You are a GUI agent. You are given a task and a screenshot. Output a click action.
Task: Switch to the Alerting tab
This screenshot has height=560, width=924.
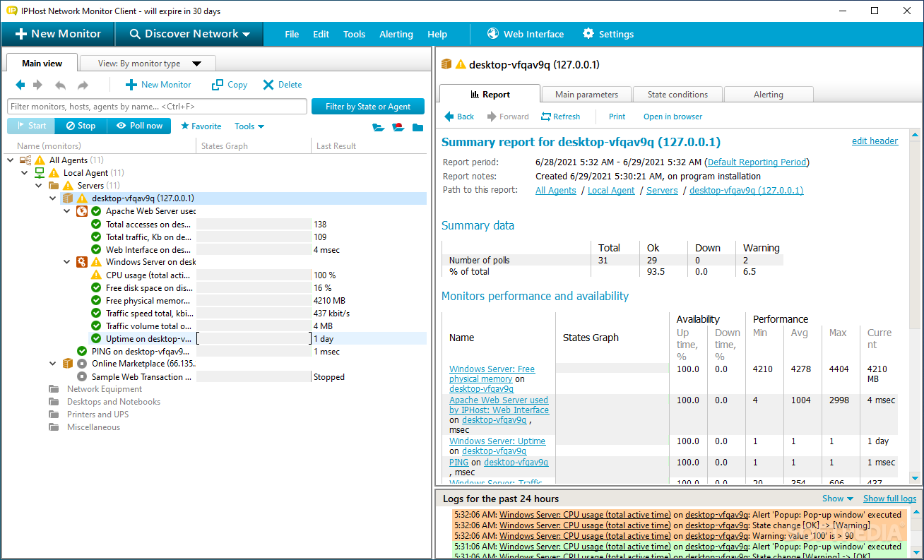[769, 95]
